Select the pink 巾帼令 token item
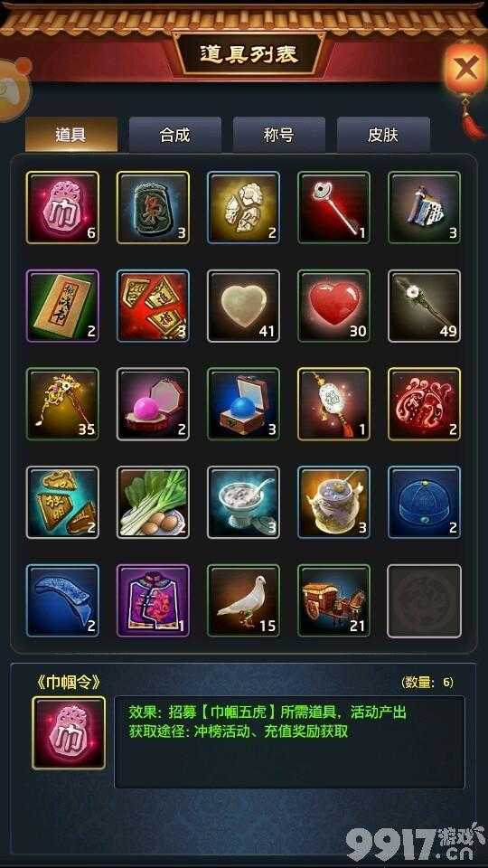 tap(62, 208)
